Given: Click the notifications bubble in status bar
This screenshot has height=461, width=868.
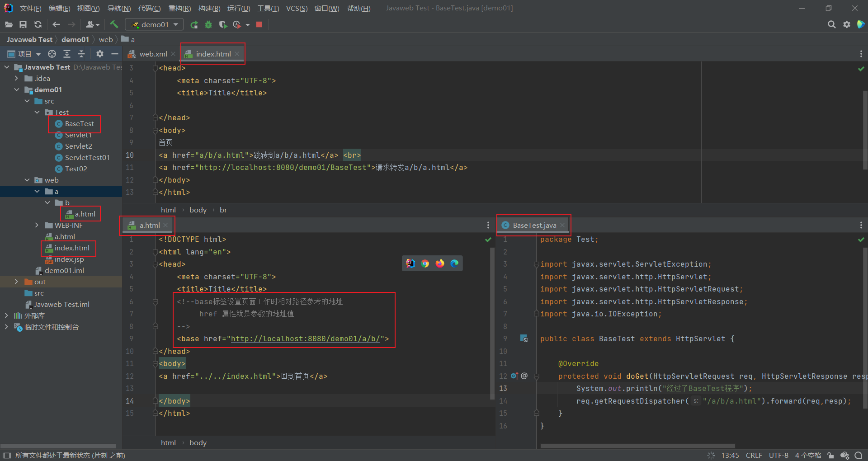Looking at the screenshot, I should (859, 455).
